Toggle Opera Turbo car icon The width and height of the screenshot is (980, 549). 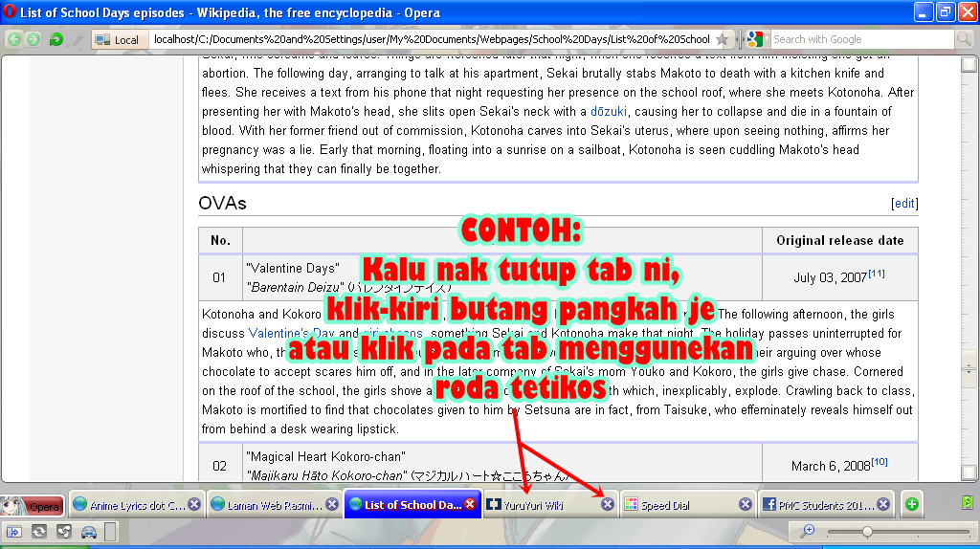(x=89, y=532)
